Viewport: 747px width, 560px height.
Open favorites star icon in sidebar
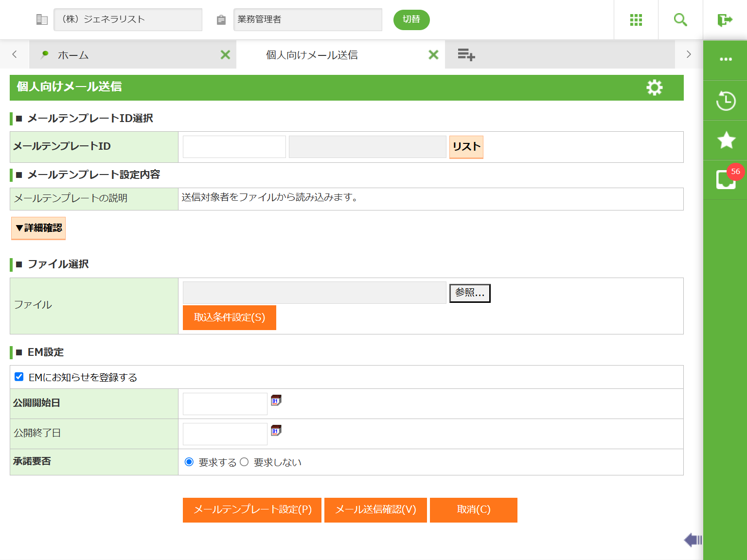pos(726,140)
